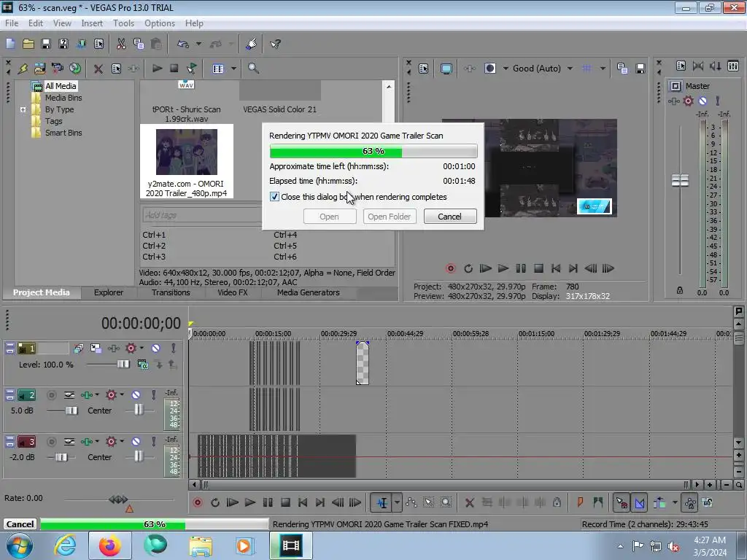Click the Track FX gear icon on track 3

111,441
